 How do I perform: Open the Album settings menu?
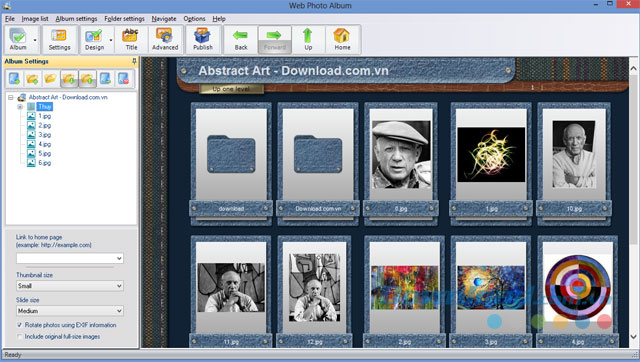pyautogui.click(x=76, y=19)
